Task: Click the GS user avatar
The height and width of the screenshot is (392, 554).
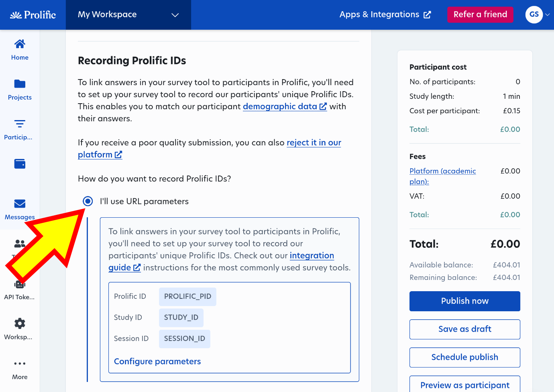Action: [x=534, y=15]
